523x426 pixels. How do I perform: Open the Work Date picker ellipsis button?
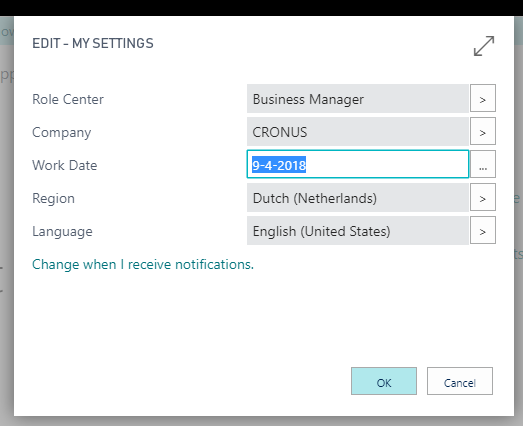click(483, 164)
